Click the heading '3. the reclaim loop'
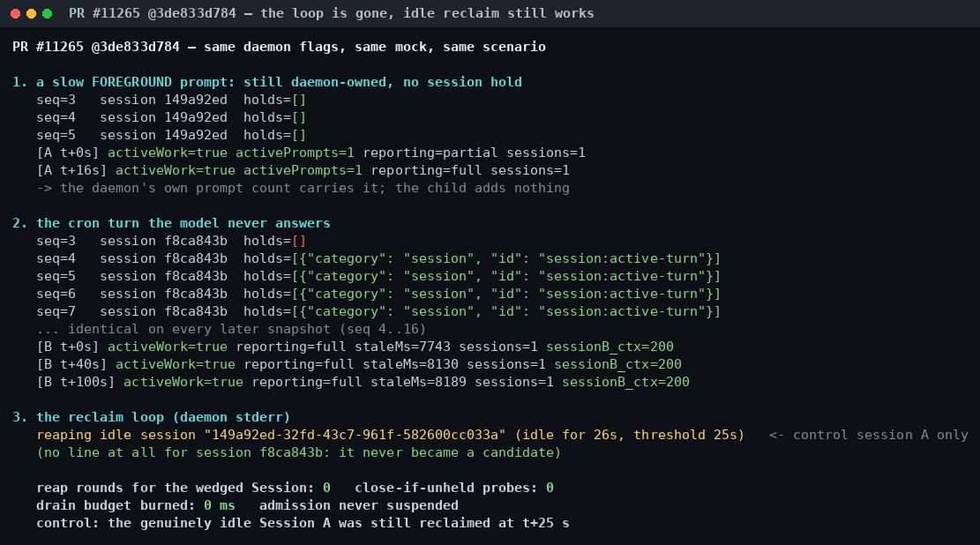This screenshot has width=980, height=545. 151,417
